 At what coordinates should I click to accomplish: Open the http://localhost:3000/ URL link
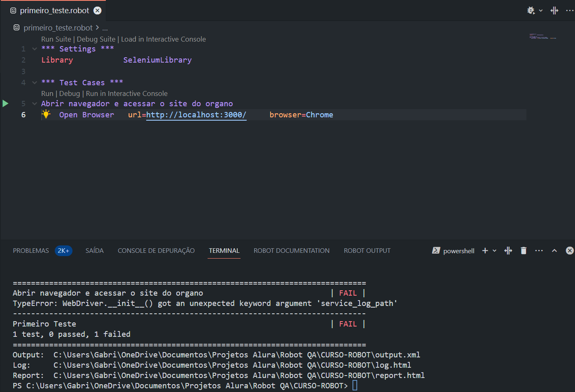196,115
